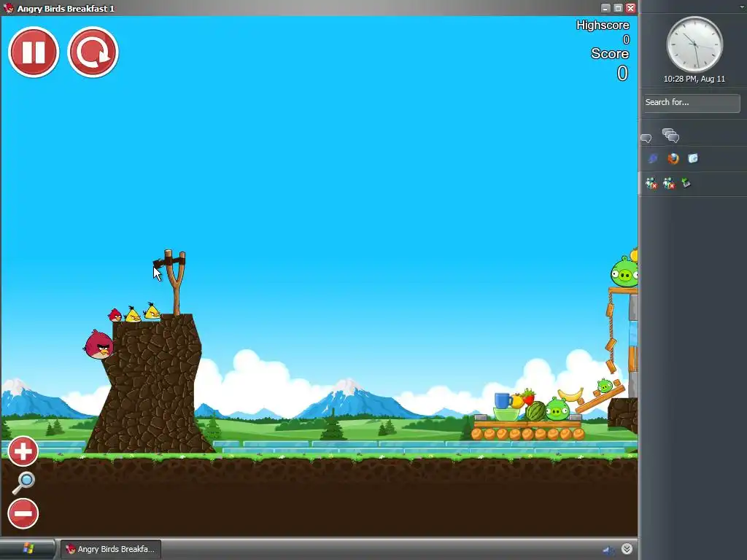Click the Score label text
This screenshot has height=560, width=747.
point(610,53)
